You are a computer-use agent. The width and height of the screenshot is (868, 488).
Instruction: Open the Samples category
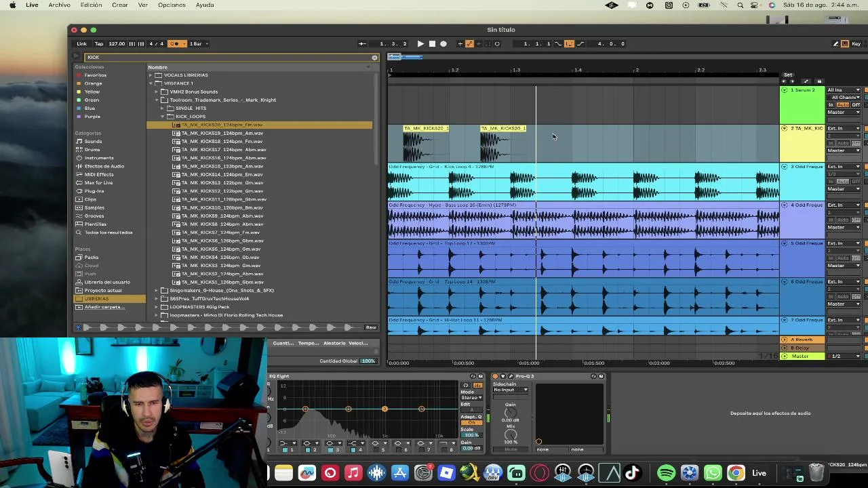(94, 207)
